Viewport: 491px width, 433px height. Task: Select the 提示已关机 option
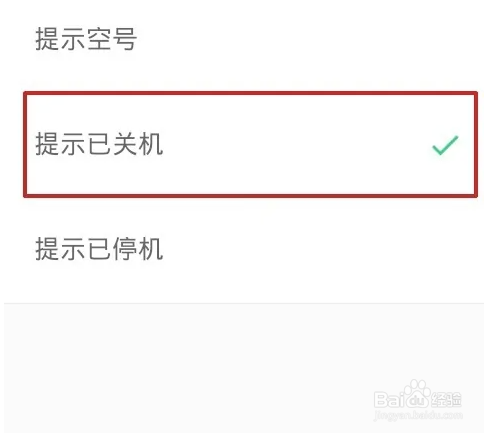(x=250, y=144)
